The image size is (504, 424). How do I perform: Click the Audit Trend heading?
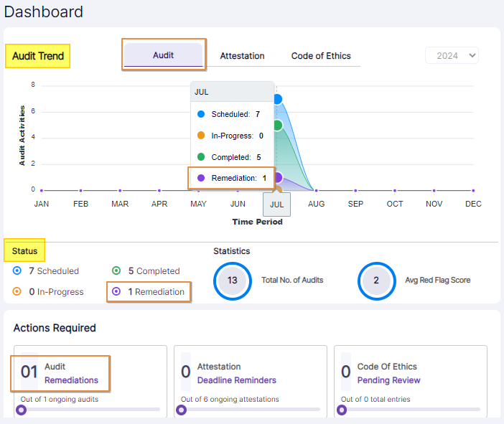click(38, 56)
